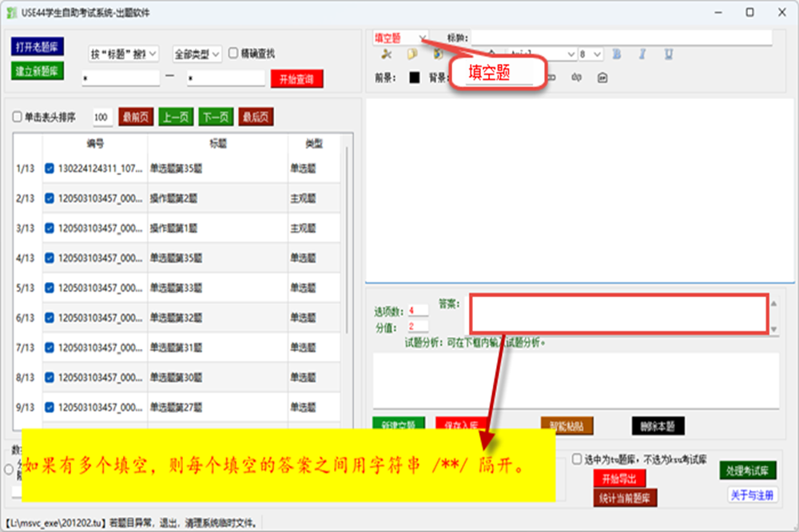Image resolution: width=799 pixels, height=532 pixels.
Task: Click the 标题 column header in the table
Action: (218, 144)
